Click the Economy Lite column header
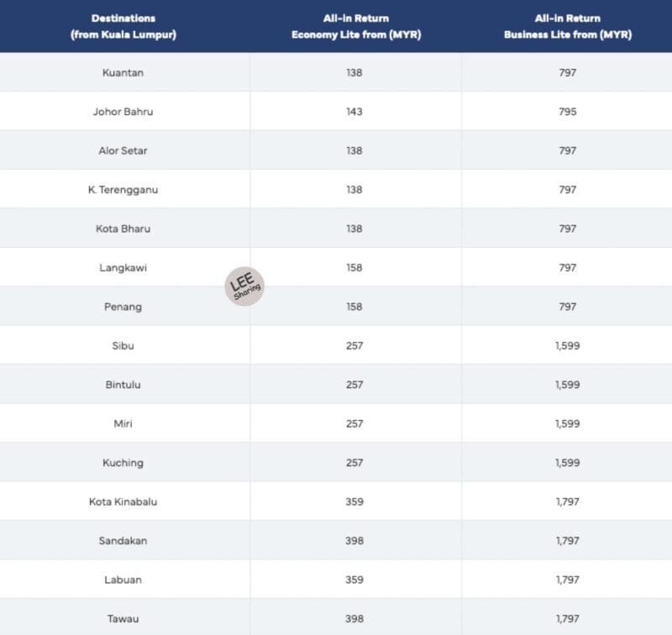This screenshot has width=672, height=635. 356,27
